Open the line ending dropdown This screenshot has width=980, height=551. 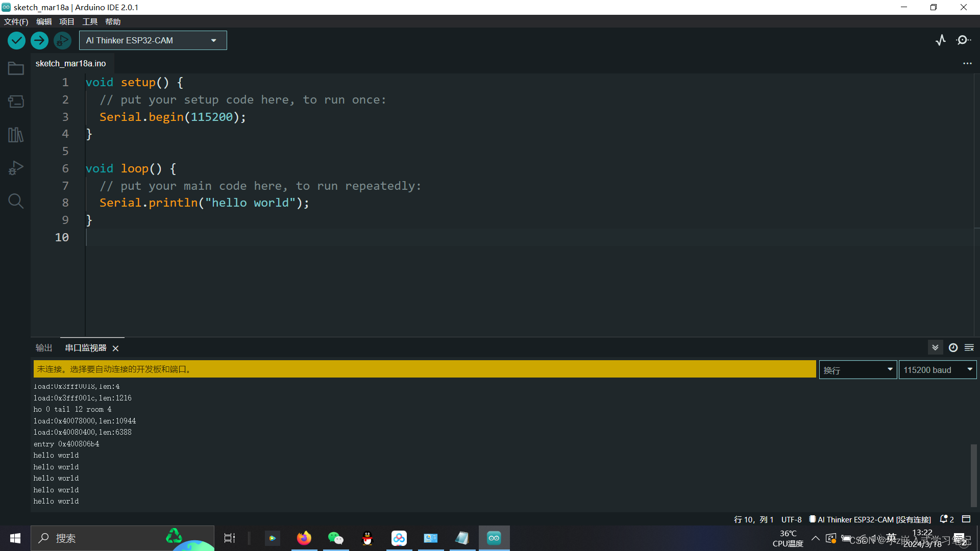tap(857, 370)
